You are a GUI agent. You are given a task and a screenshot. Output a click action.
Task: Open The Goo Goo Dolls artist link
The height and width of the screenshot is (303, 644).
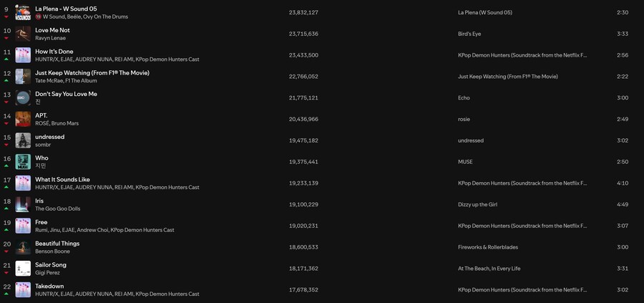(x=60, y=208)
